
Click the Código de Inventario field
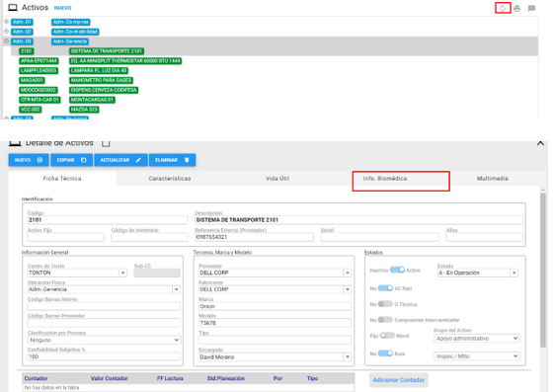149,237
